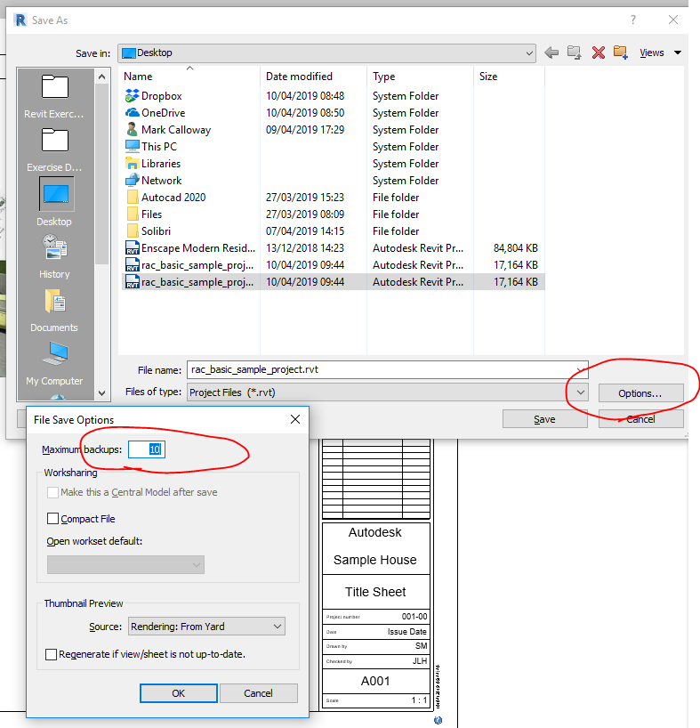
Task: Click the Up One Level folder icon
Action: 575,53
